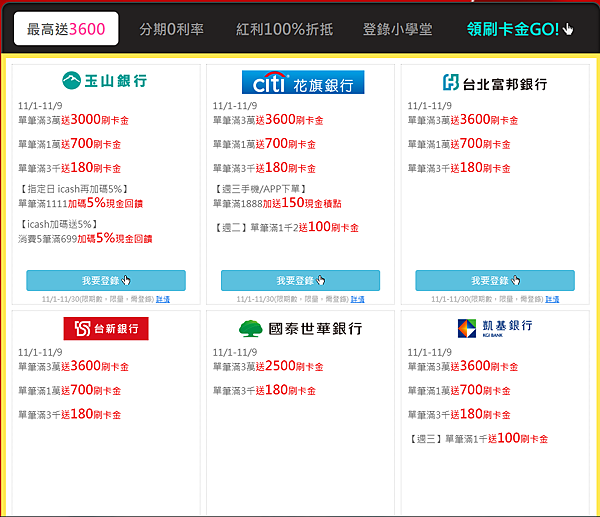Click 【週三】單筆滿1千送100刷卡金 text
Screen dimensions: 600x517
[478, 439]
